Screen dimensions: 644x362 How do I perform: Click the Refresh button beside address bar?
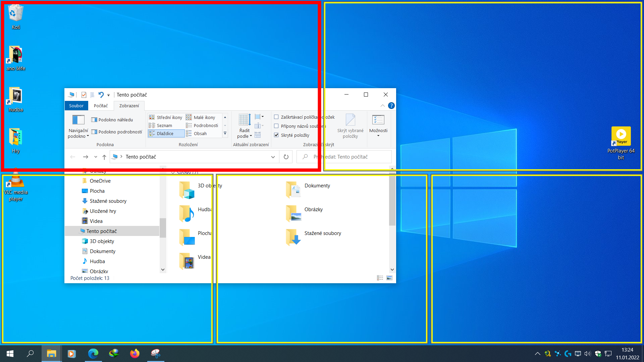pos(286,157)
